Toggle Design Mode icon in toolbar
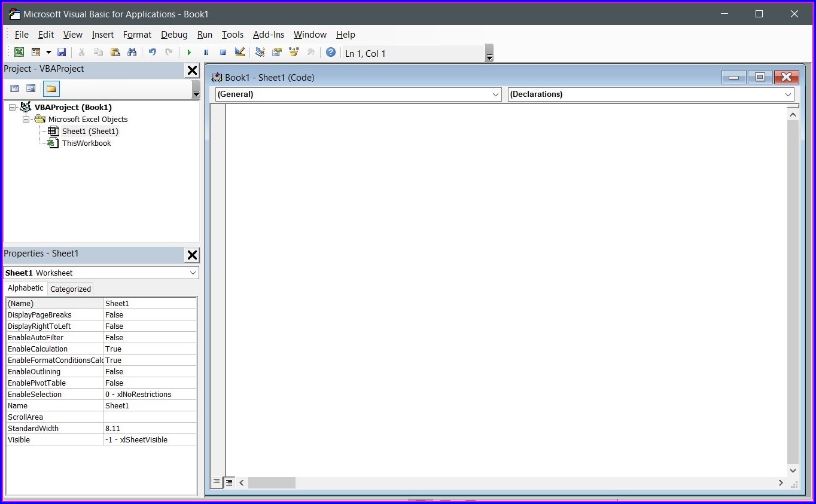The height and width of the screenshot is (504, 816). [240, 53]
